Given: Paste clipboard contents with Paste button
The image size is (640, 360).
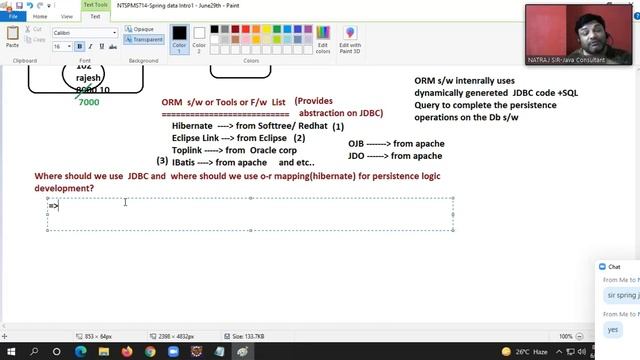Looking at the screenshot, I should click(12, 37).
